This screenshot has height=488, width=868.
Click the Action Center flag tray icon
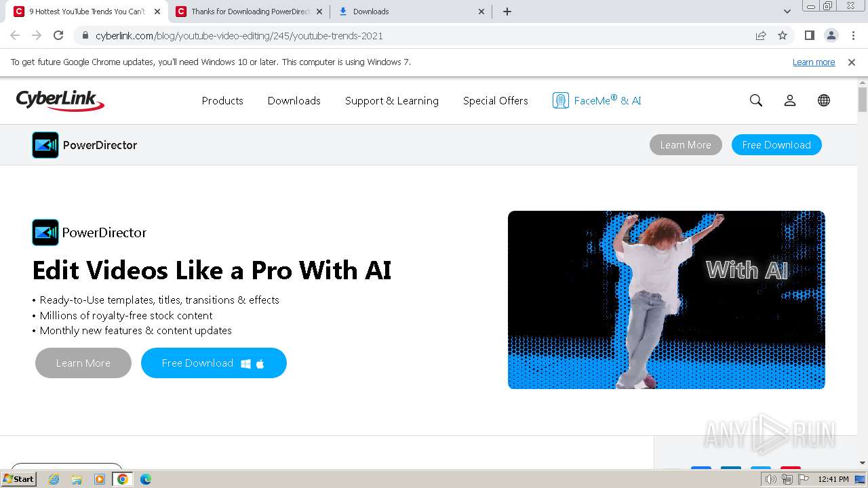(804, 479)
